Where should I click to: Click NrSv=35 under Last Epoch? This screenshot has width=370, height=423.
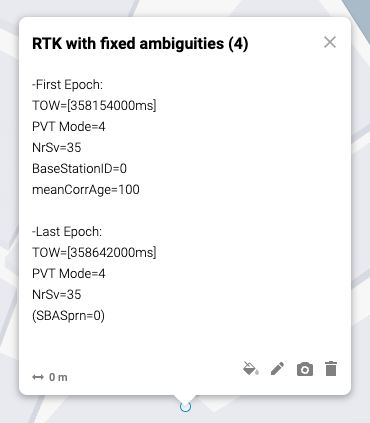[x=57, y=295]
